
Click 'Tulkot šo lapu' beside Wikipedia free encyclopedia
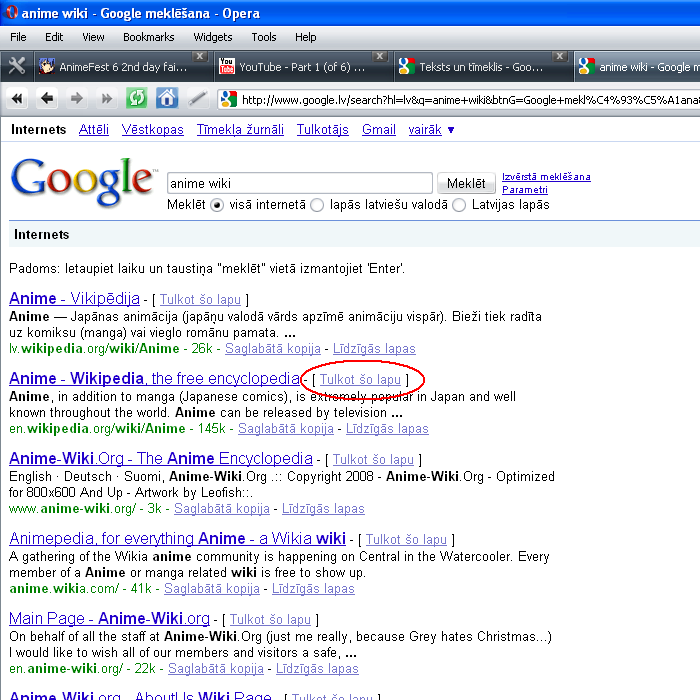point(360,379)
